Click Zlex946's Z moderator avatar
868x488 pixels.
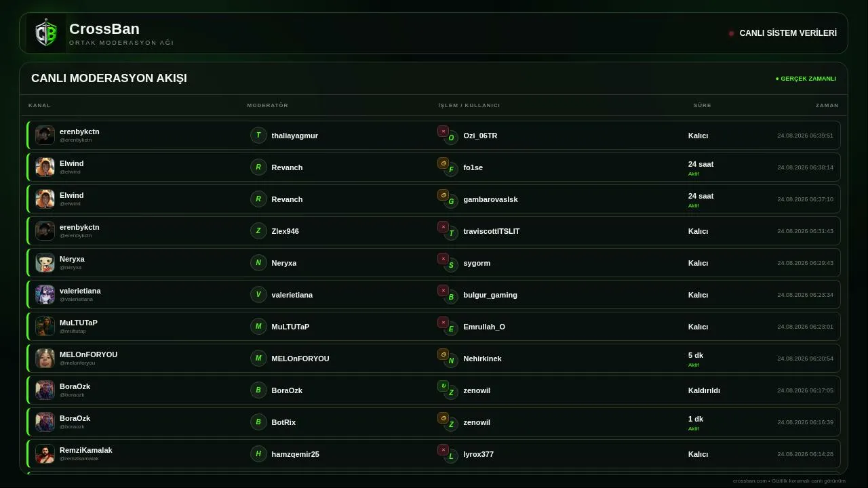pos(258,230)
